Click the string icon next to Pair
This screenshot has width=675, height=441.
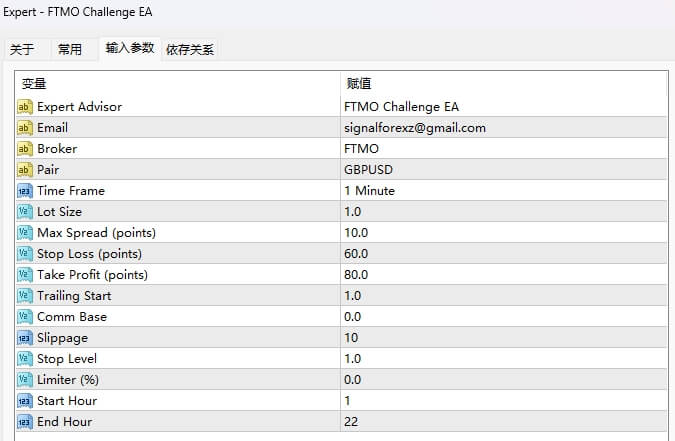tap(25, 170)
